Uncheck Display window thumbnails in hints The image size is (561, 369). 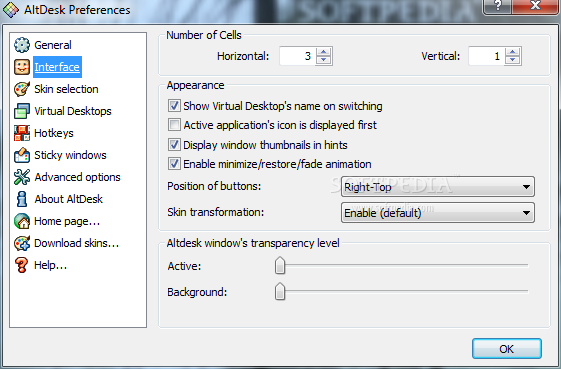tap(174, 145)
